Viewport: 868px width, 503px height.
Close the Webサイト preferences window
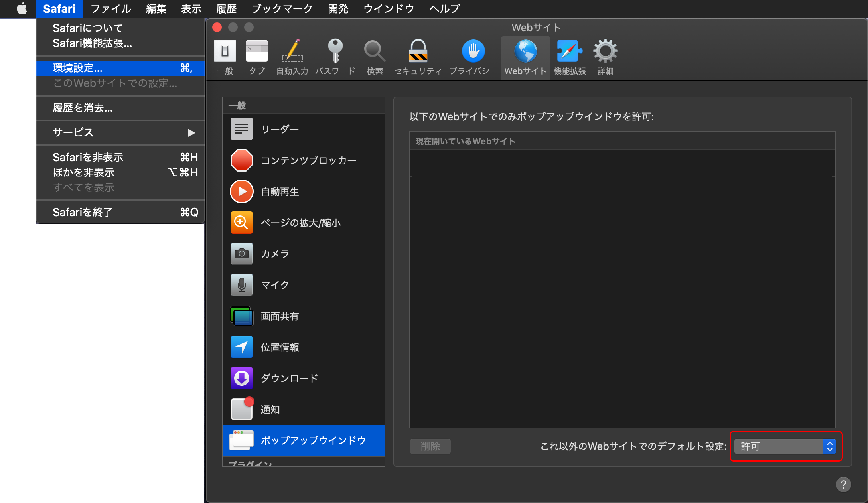coord(217,27)
